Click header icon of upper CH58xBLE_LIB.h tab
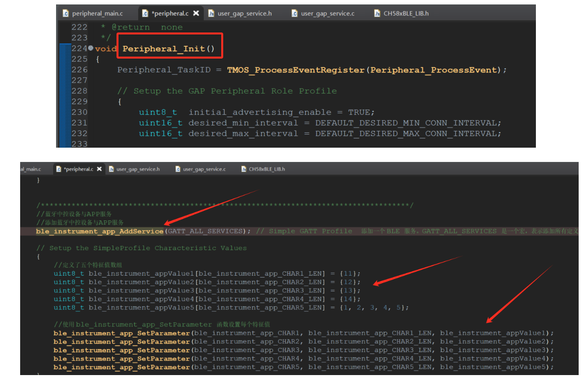 377,13
